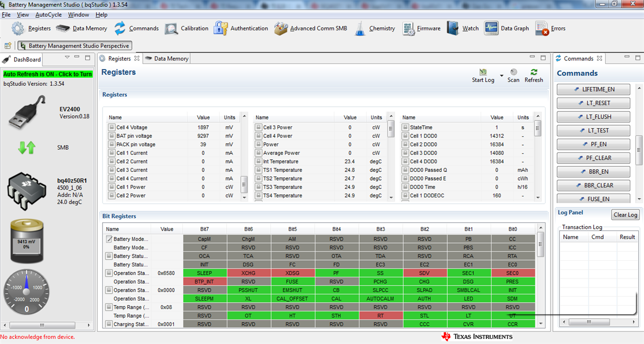Open the DashBoard view menu triangle
The width and height of the screenshot is (644, 344).
click(x=67, y=58)
